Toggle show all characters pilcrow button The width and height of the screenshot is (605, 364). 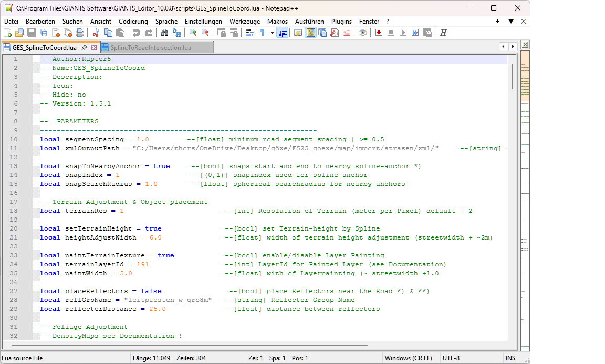(x=262, y=33)
